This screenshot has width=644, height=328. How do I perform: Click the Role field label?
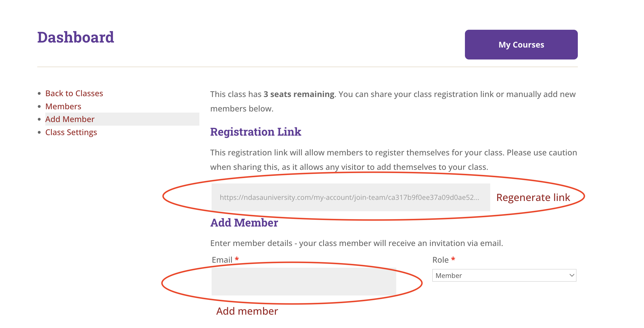440,260
